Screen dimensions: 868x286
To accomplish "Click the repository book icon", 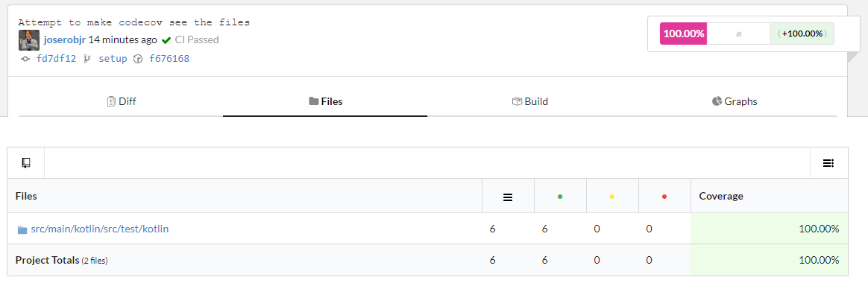I will [25, 162].
